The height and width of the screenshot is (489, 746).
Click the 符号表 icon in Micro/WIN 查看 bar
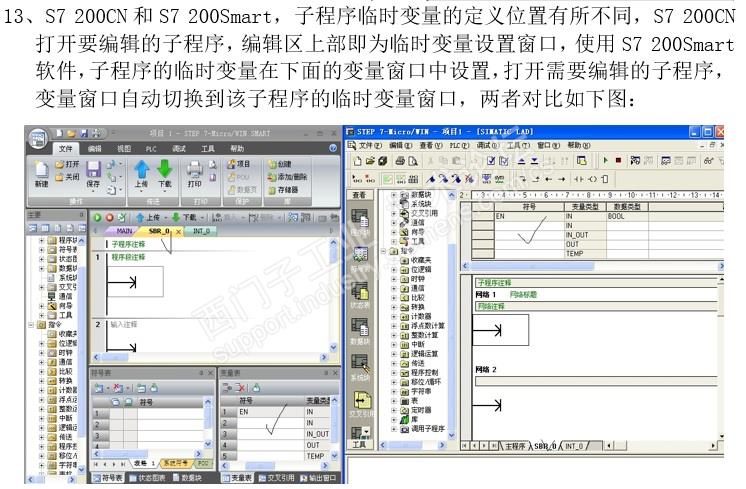pyautogui.click(x=360, y=255)
